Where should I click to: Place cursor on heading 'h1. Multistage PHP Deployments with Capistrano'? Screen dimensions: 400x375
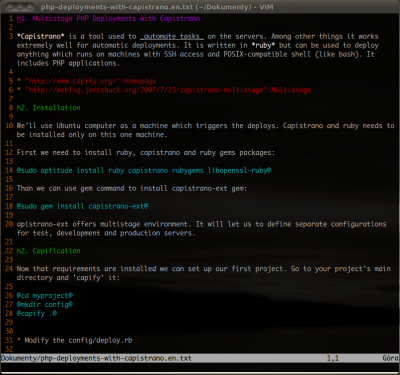pyautogui.click(x=108, y=19)
